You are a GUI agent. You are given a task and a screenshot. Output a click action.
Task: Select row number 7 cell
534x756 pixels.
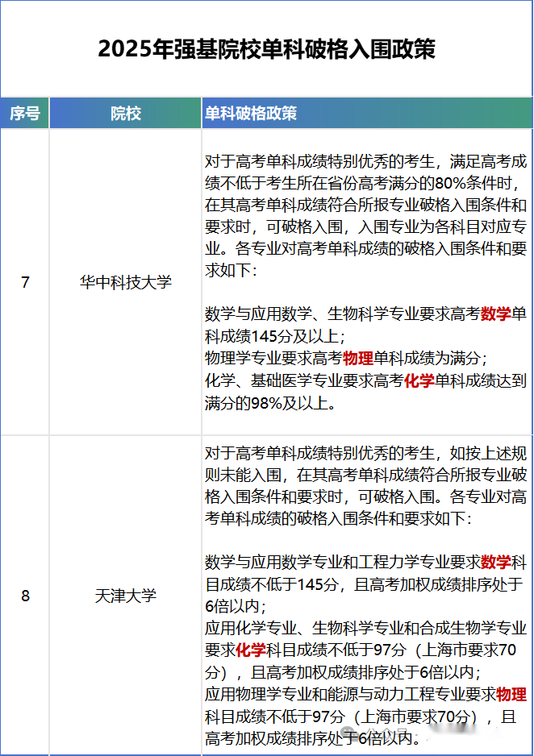pyautogui.click(x=25, y=282)
